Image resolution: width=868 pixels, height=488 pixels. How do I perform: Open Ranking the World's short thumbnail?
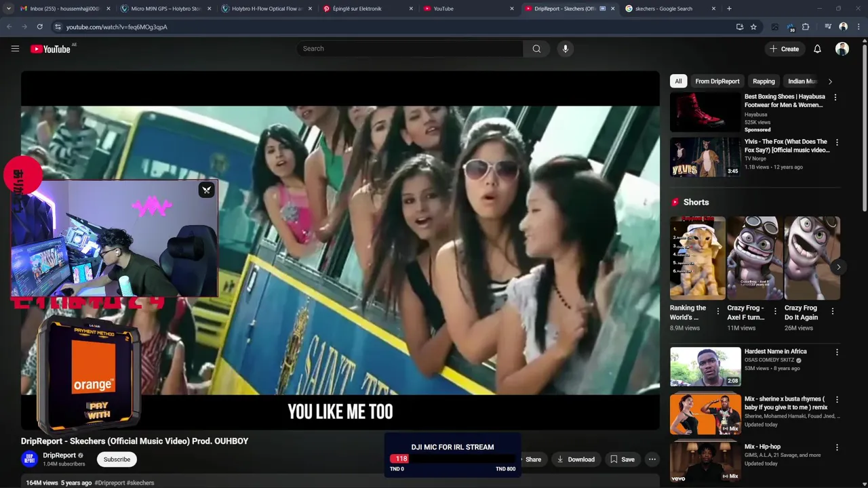click(698, 258)
